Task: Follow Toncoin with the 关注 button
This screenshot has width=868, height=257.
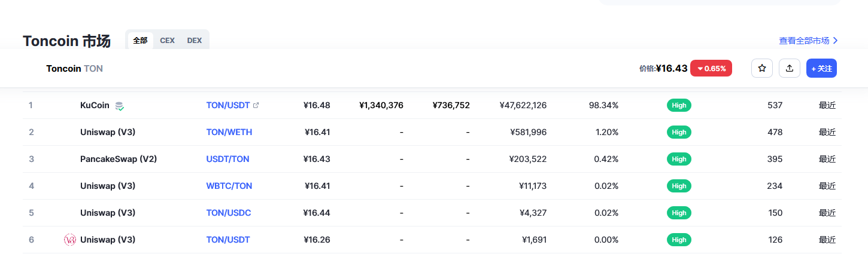Action: tap(821, 68)
